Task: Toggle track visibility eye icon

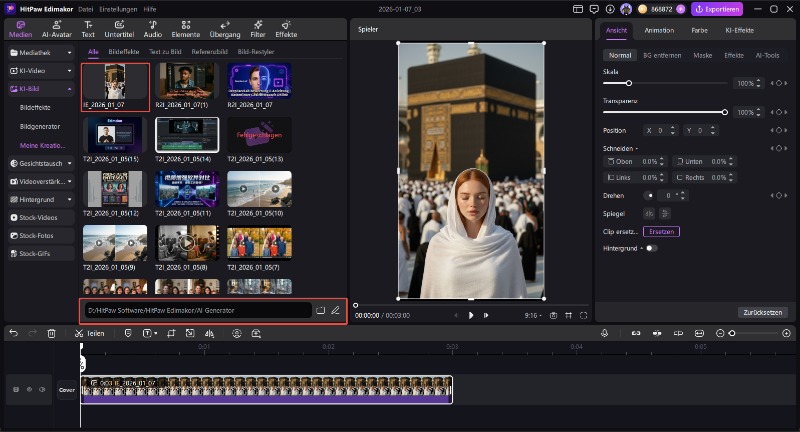Action: (28, 389)
